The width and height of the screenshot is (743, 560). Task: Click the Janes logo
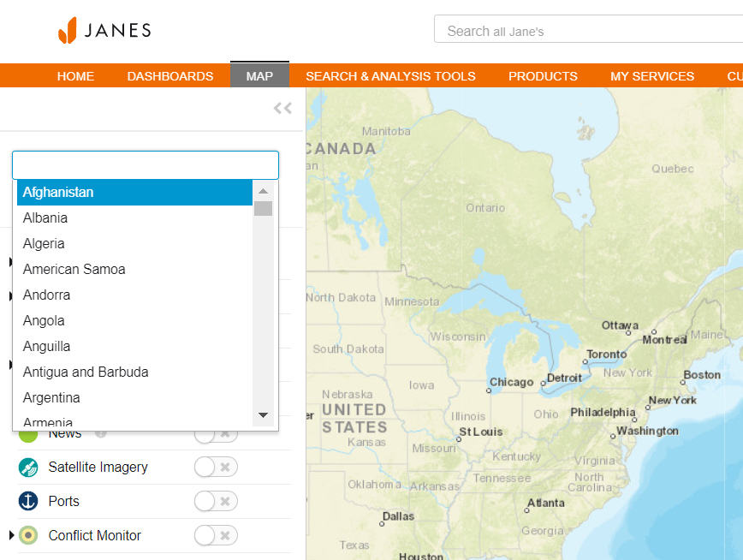[x=104, y=31]
